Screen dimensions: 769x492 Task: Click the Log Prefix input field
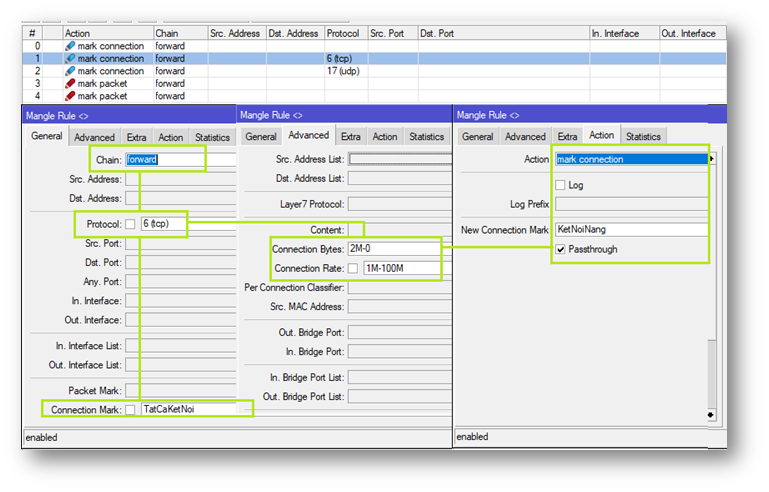pos(632,204)
